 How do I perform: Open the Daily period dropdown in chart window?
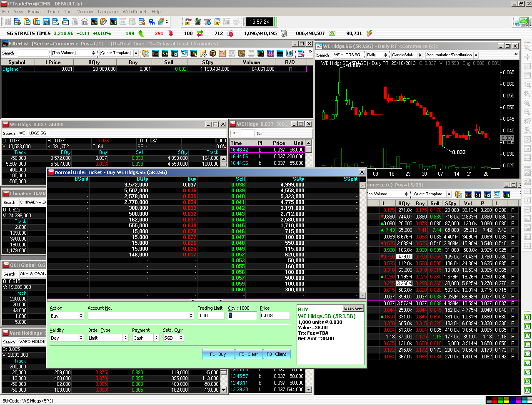point(385,55)
